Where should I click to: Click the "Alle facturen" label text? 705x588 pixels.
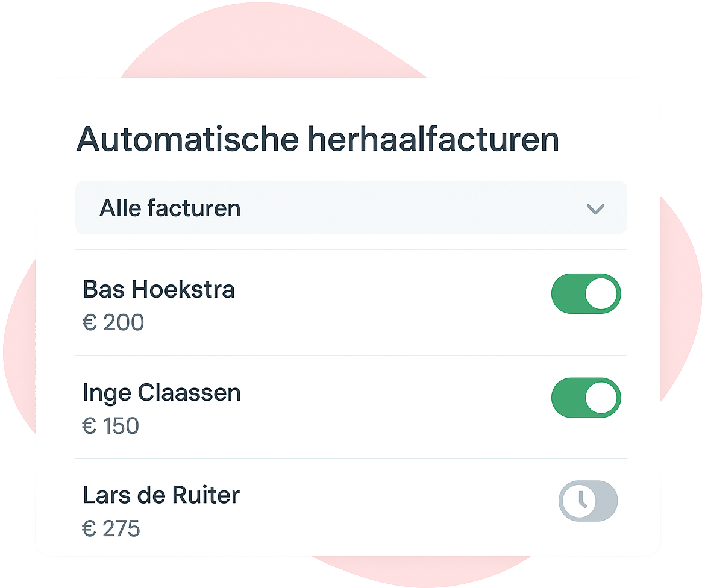170,208
